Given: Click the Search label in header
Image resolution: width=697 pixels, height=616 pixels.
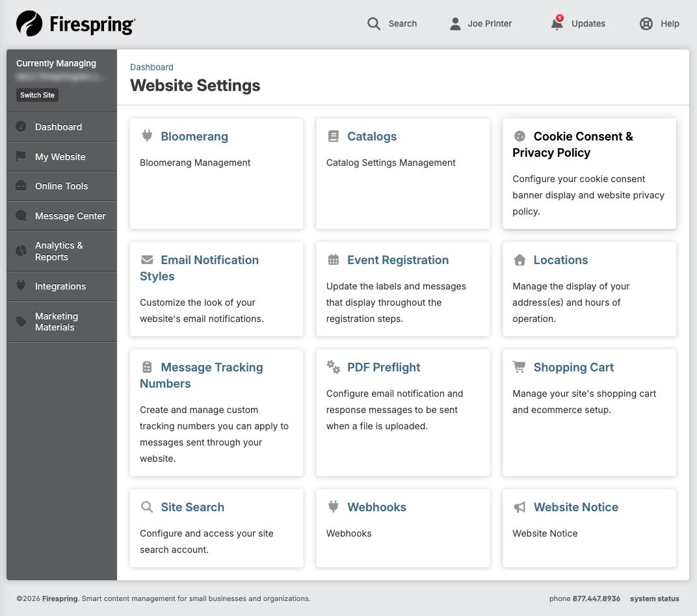Looking at the screenshot, I should tap(402, 23).
